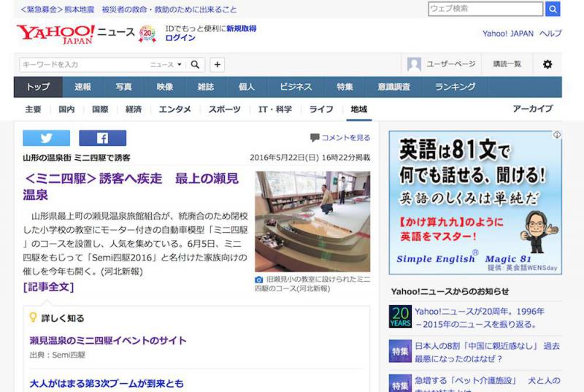Click the keyword search magnifier button
The height and width of the screenshot is (392, 584).
click(195, 64)
